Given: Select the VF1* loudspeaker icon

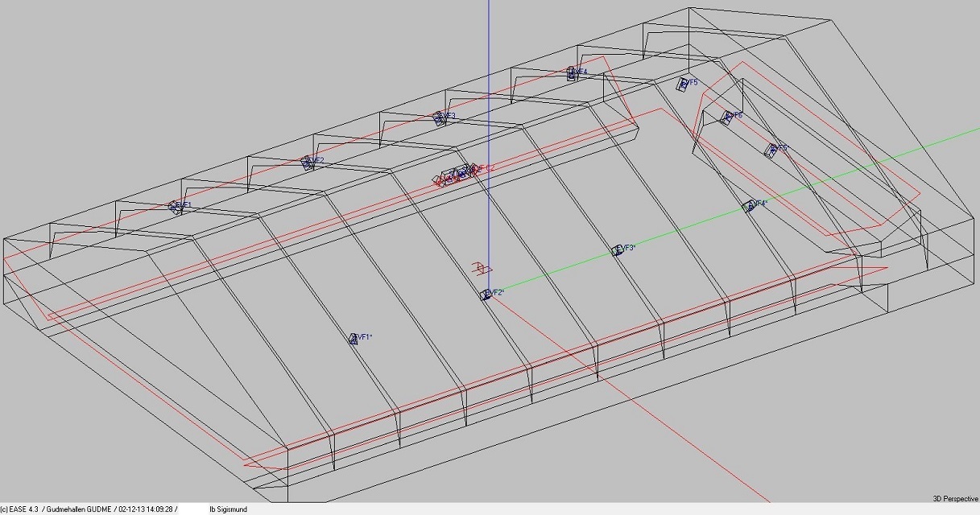Looking at the screenshot, I should coord(354,339).
